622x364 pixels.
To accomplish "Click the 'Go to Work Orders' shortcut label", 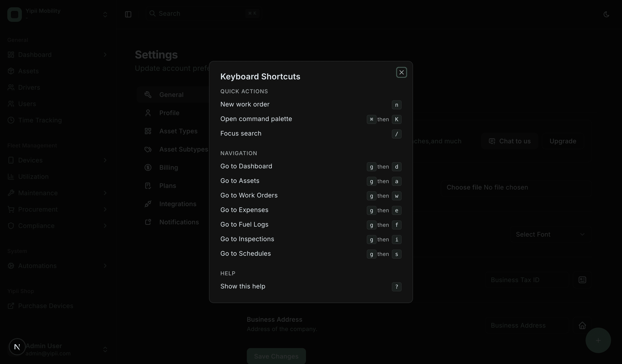I will click(x=249, y=195).
